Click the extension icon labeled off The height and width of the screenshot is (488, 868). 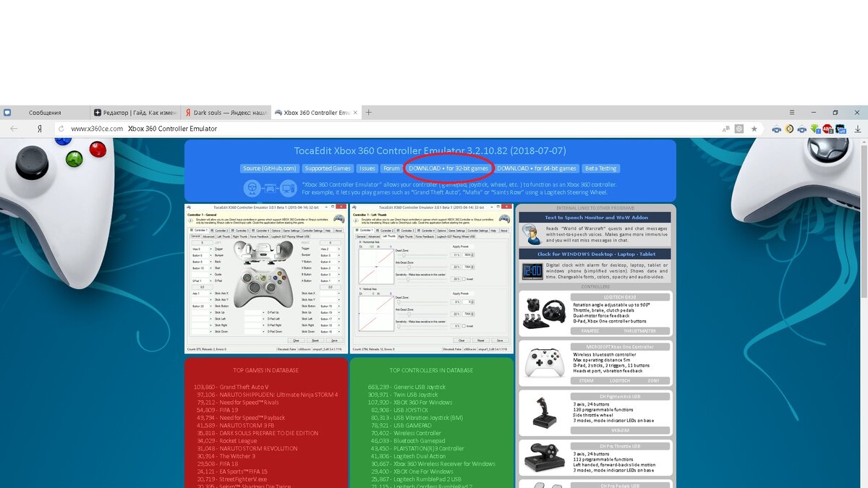(x=841, y=129)
